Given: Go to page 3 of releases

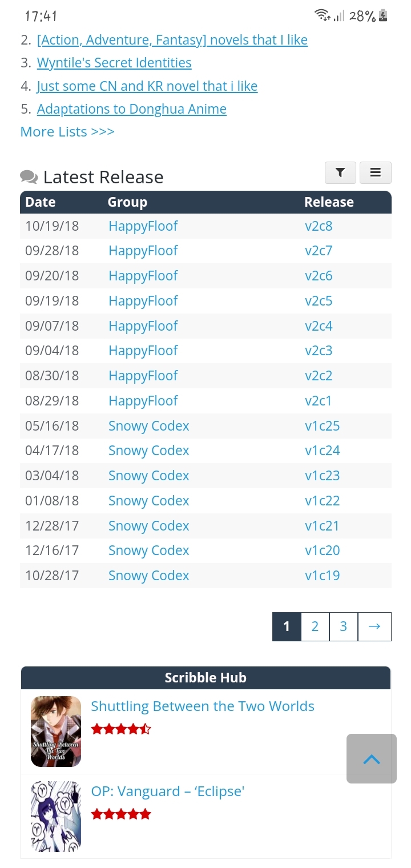Looking at the screenshot, I should (344, 626).
